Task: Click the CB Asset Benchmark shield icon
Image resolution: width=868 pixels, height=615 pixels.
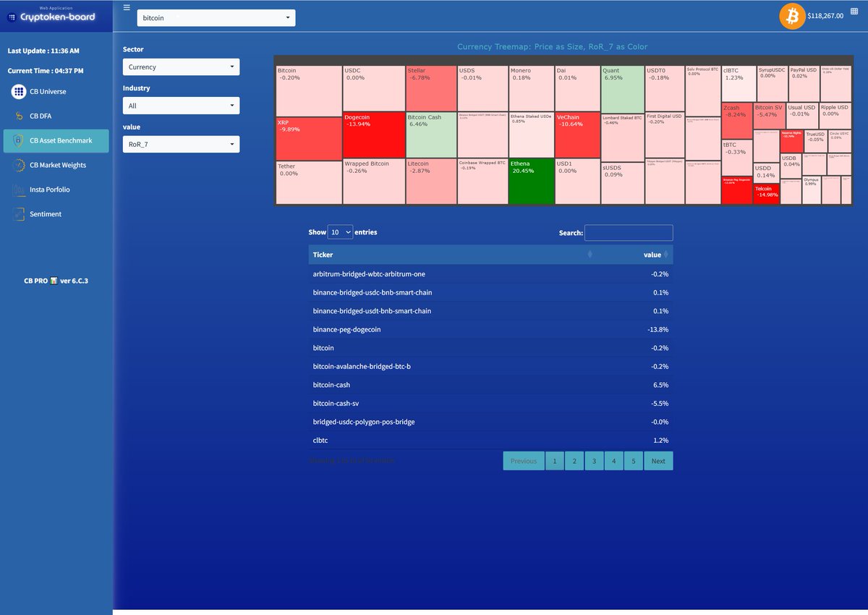Action: (19, 140)
